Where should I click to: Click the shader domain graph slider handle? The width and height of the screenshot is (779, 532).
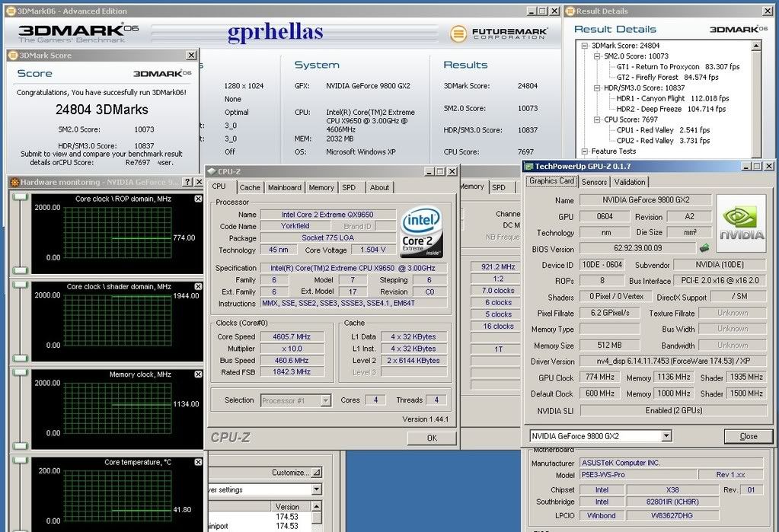(20, 285)
